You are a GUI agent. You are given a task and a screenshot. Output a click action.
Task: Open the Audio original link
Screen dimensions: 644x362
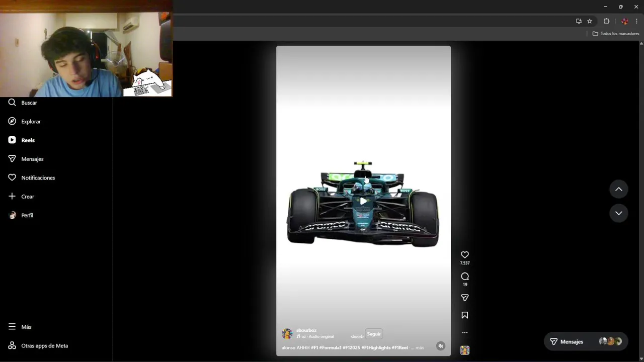coord(317,336)
